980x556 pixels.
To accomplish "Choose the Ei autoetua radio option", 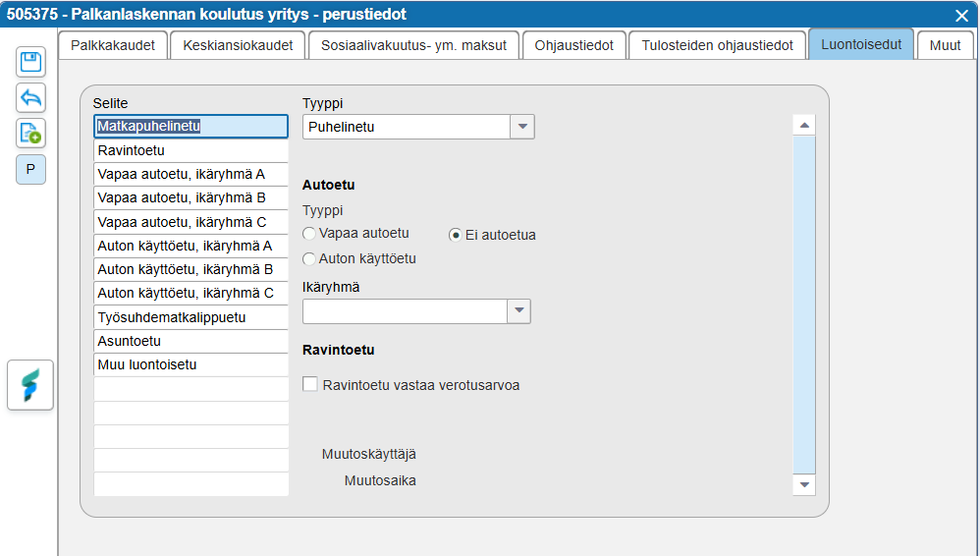I will tap(456, 235).
